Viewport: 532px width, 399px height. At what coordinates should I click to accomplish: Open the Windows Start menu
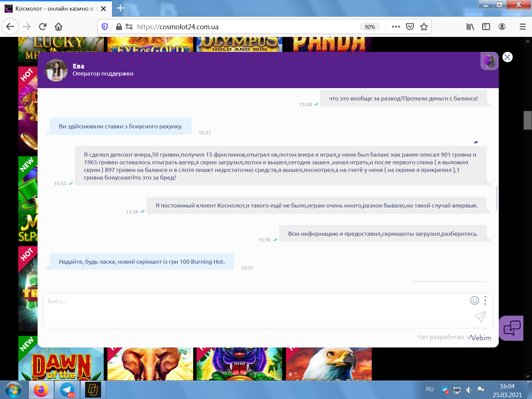click(x=13, y=390)
